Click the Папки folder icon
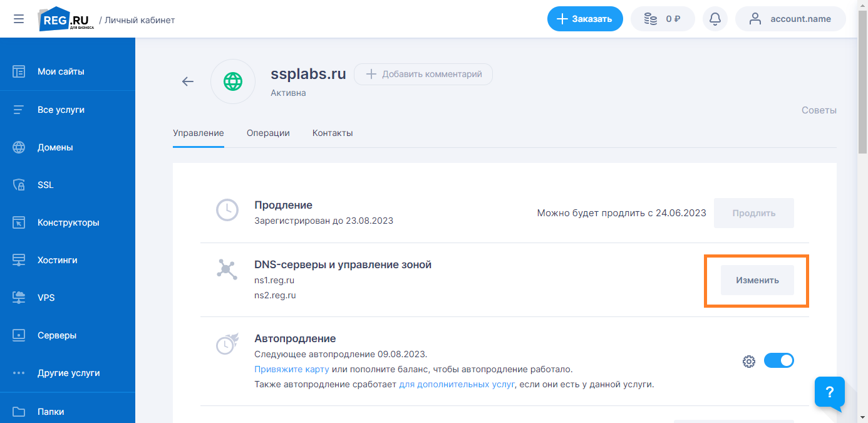 tap(19, 412)
